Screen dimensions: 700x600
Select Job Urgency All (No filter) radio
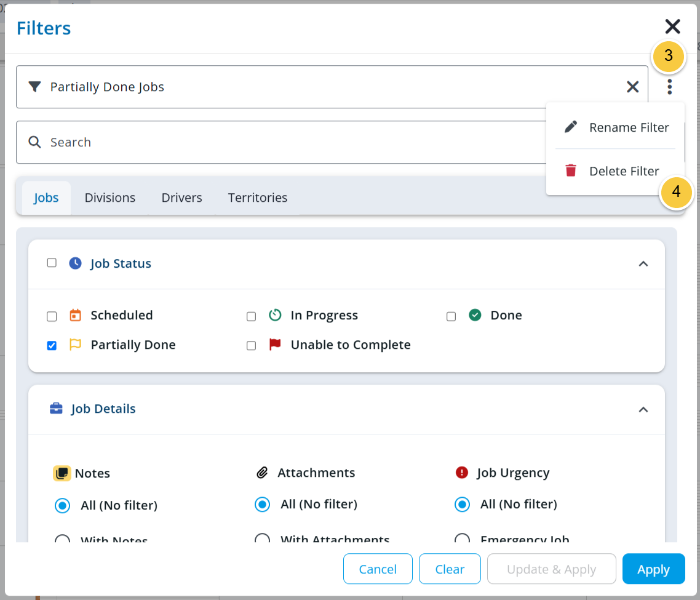462,505
